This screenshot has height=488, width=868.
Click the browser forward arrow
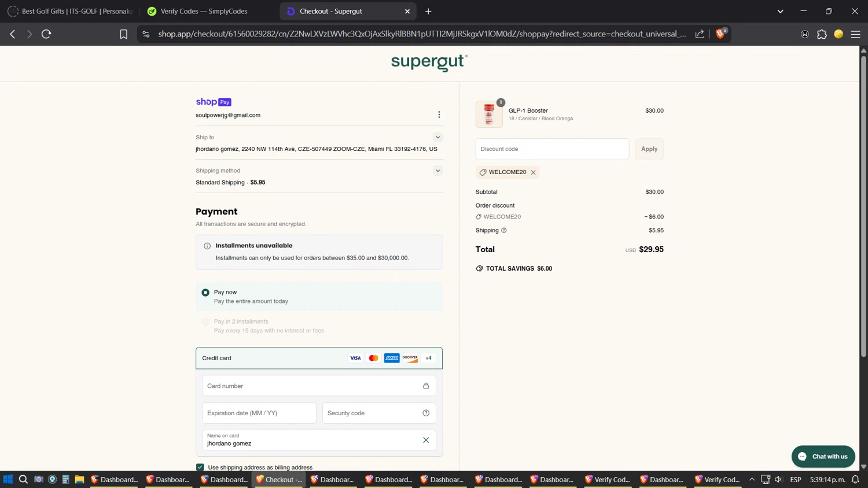(30, 34)
